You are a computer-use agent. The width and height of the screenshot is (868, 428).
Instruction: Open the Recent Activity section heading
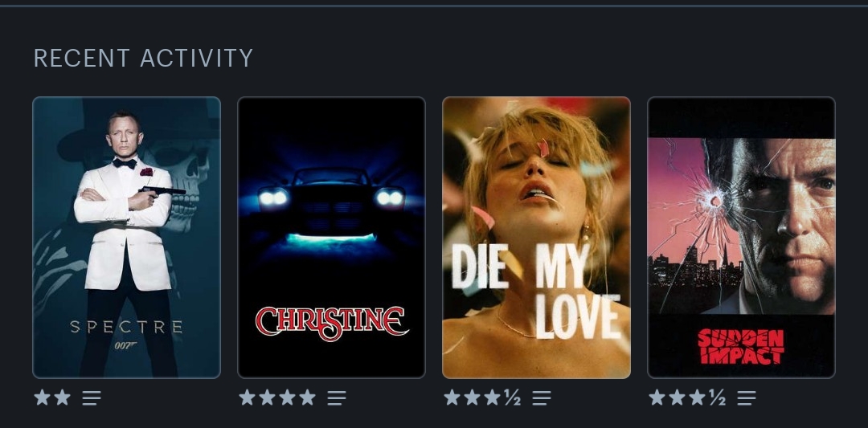[x=143, y=58]
